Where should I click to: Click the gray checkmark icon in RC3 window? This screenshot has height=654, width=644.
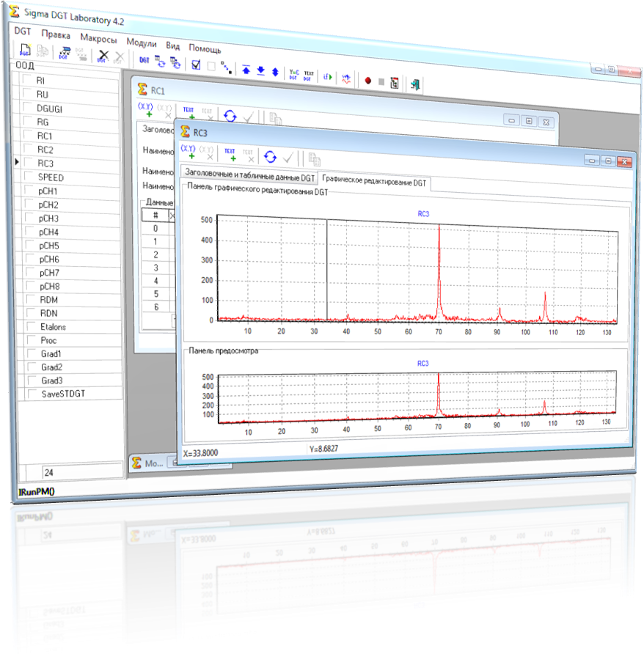(x=288, y=158)
